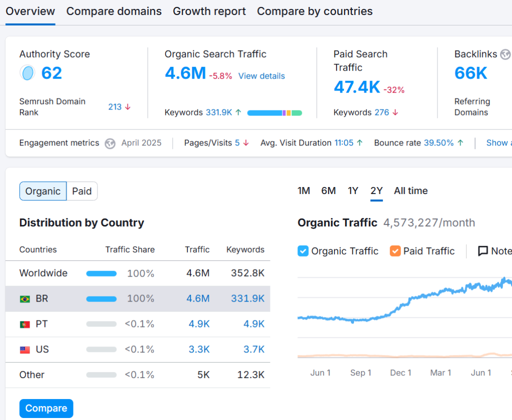
Task: Select the All time range option
Action: point(410,190)
